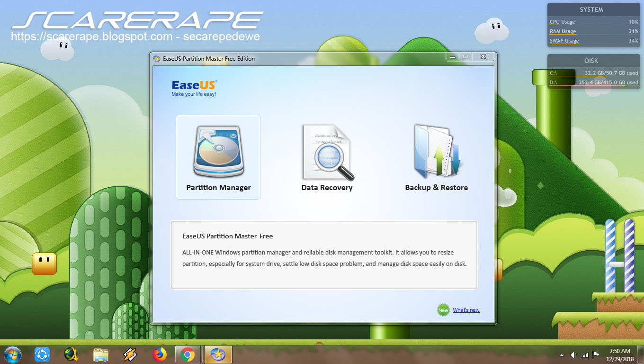The width and height of the screenshot is (644, 364).
Task: Click the volume icon in system tray
Action: (x=573, y=355)
